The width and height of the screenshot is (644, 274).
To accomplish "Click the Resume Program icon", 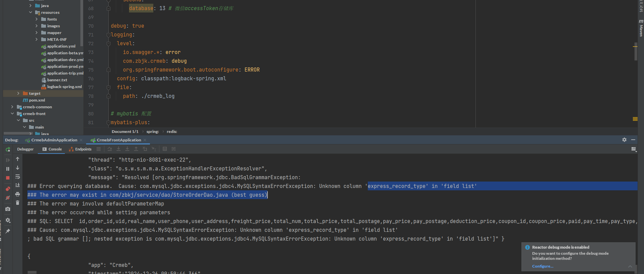I will click(8, 160).
